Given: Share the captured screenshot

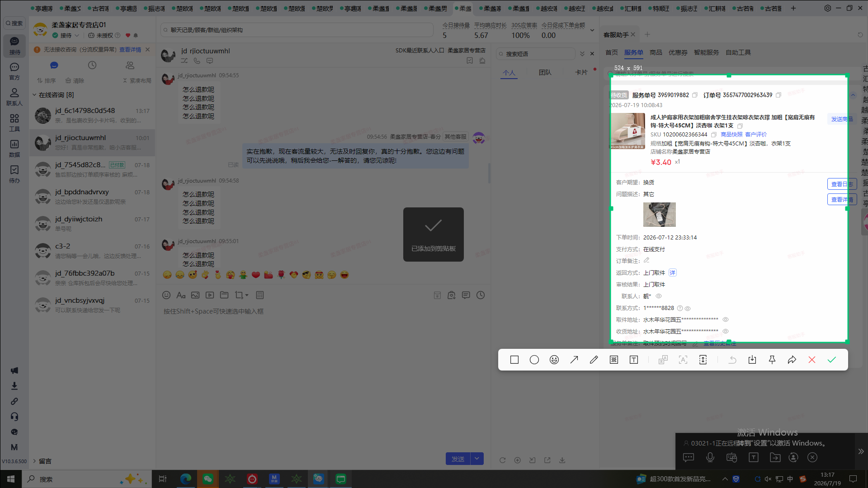Looking at the screenshot, I should coord(792,360).
